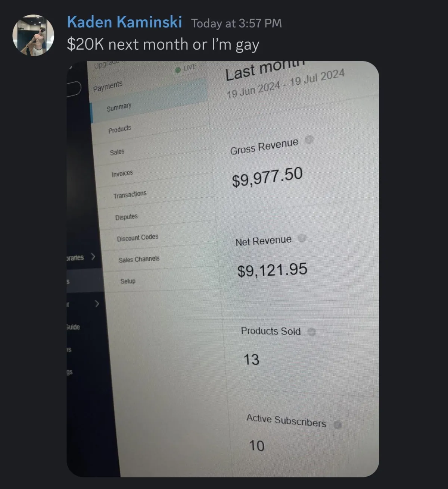Screen dimensions: 448x489
Task: Open the Disputes section
Action: [127, 217]
